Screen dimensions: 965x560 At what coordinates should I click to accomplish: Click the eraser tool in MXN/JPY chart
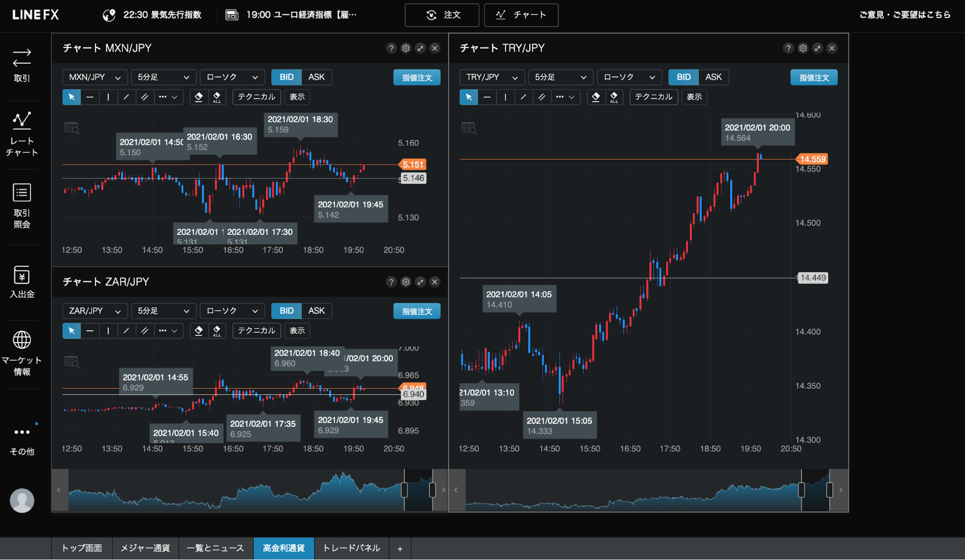coord(198,97)
